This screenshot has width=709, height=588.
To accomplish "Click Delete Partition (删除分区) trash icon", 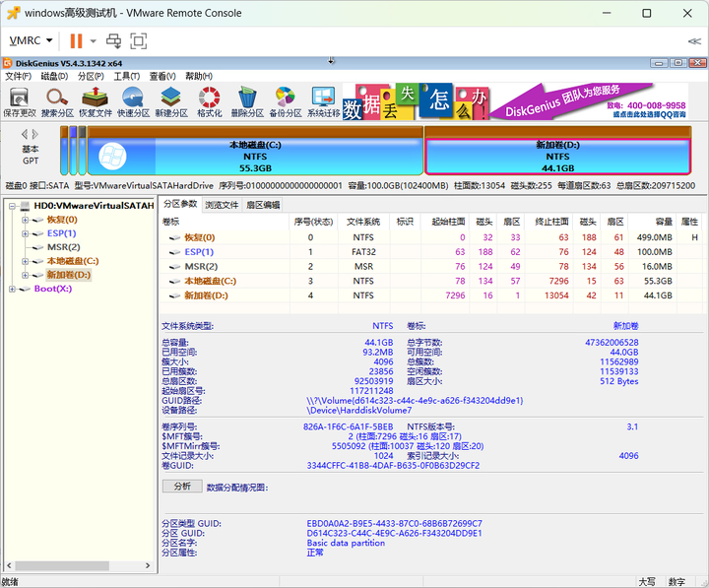I will [x=247, y=101].
